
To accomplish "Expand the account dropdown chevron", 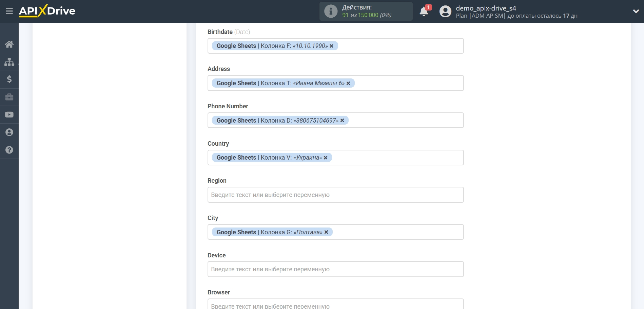I will (636, 11).
